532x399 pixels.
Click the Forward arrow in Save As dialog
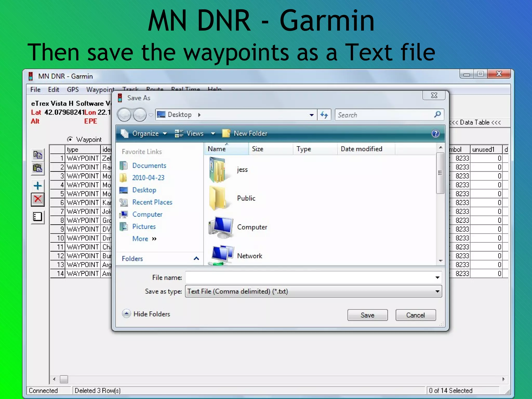tap(140, 115)
